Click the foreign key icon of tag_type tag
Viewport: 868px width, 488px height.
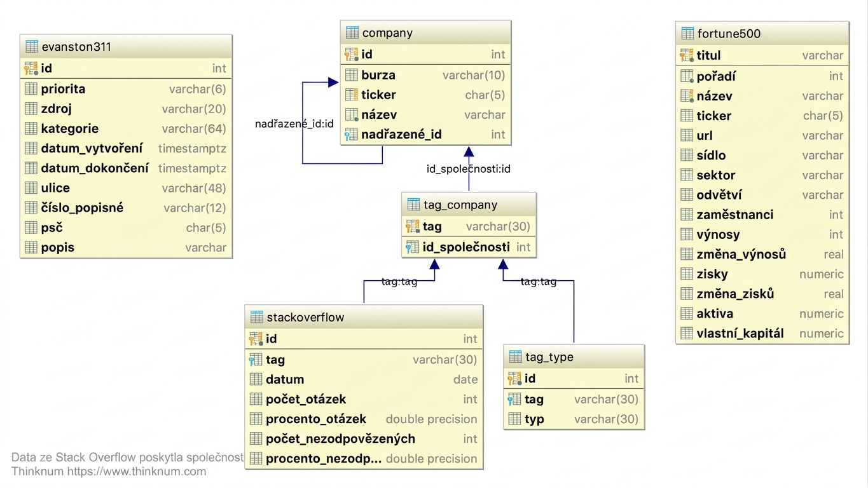click(x=514, y=399)
